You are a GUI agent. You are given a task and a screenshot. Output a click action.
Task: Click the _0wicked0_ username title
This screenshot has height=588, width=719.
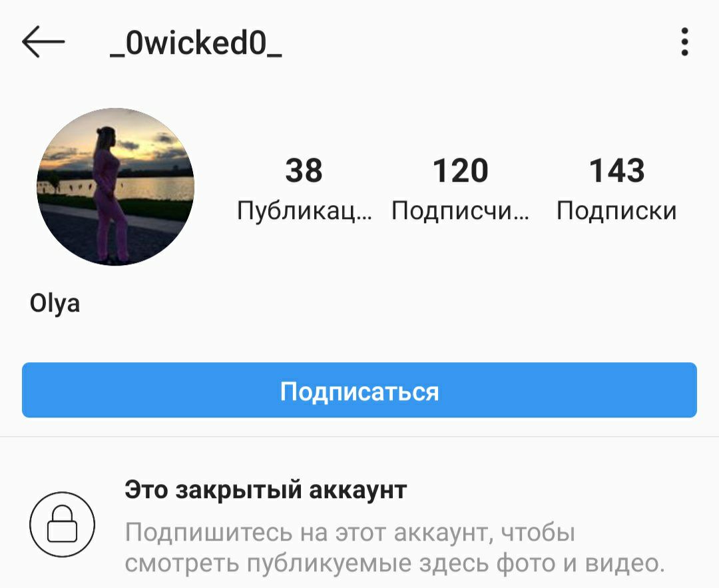(x=196, y=43)
